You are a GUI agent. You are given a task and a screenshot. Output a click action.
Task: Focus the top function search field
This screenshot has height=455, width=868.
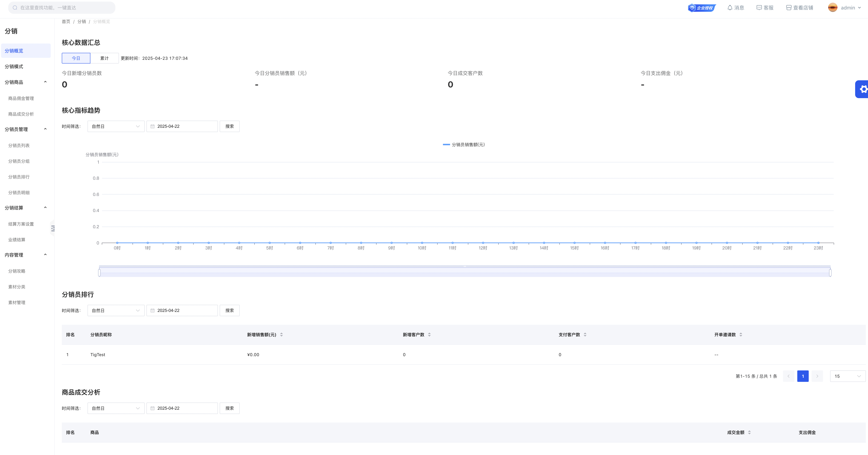62,8
